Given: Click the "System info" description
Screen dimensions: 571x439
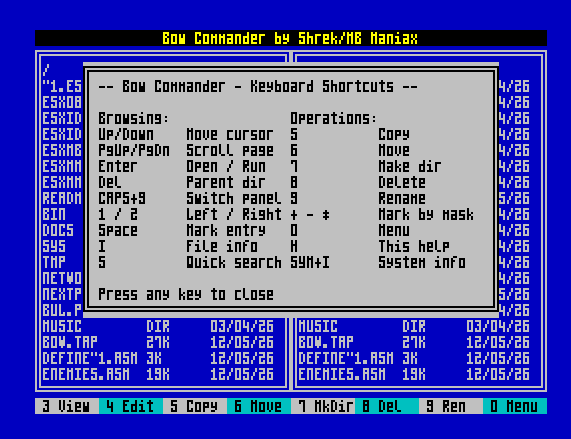Looking at the screenshot, I should (x=422, y=262).
